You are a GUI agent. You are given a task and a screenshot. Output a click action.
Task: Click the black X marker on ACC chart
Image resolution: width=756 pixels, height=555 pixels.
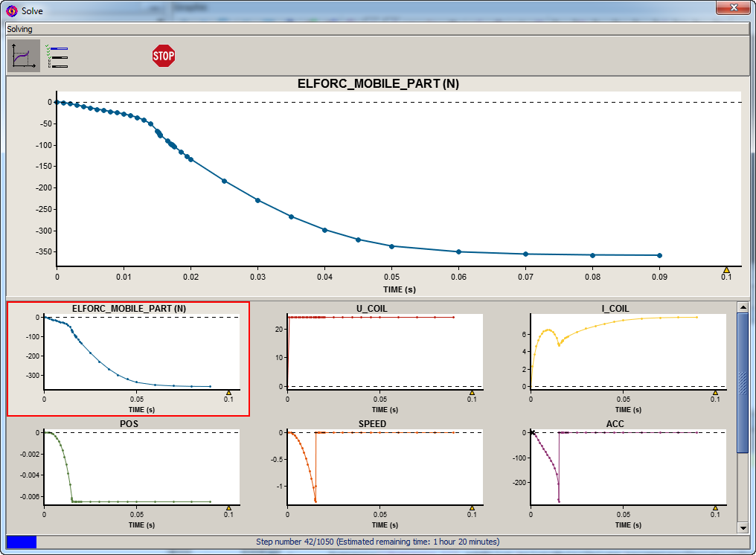tap(533, 432)
